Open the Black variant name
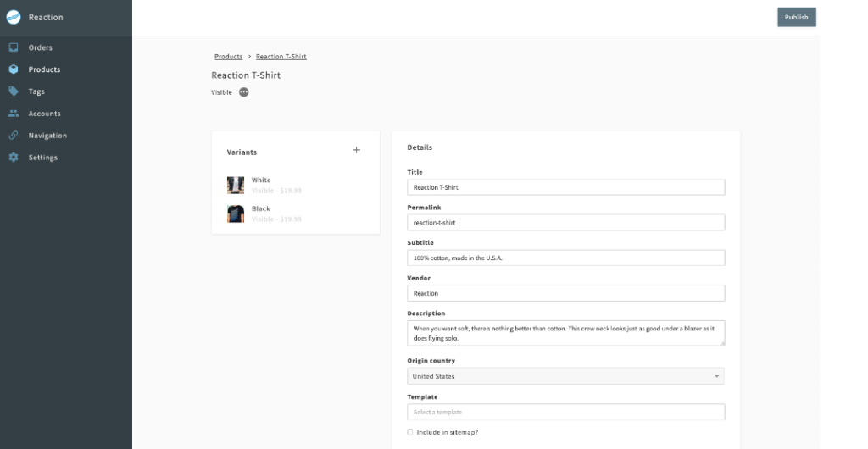 261,209
